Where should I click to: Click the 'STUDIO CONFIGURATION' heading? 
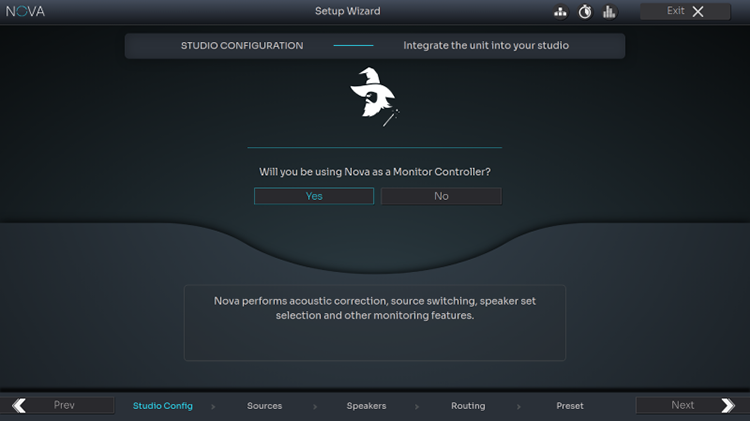click(x=242, y=45)
